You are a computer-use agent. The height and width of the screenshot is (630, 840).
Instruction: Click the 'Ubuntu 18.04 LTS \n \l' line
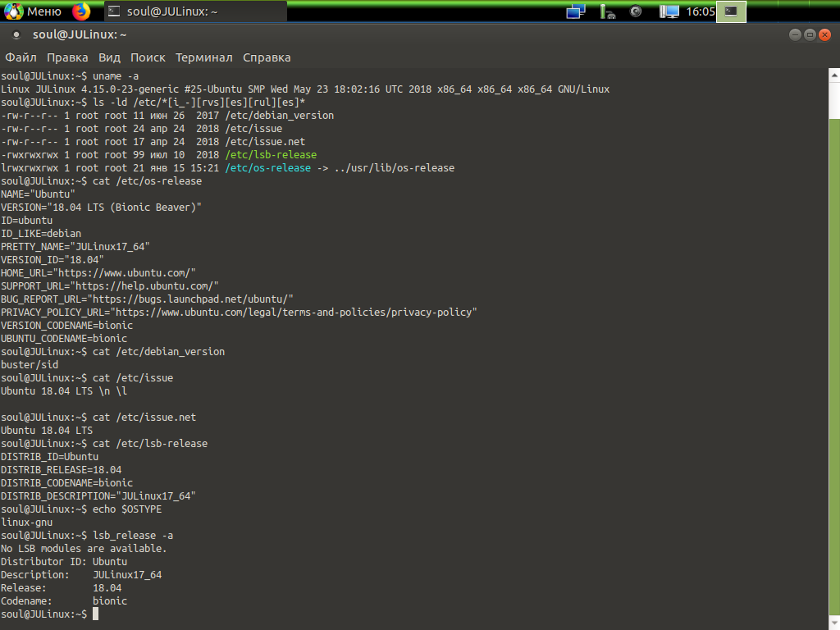click(x=64, y=391)
